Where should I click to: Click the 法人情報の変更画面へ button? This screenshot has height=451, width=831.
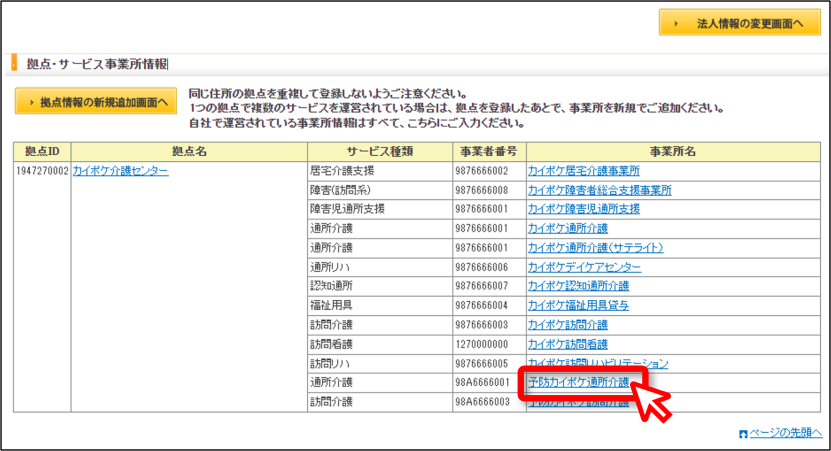point(740,23)
